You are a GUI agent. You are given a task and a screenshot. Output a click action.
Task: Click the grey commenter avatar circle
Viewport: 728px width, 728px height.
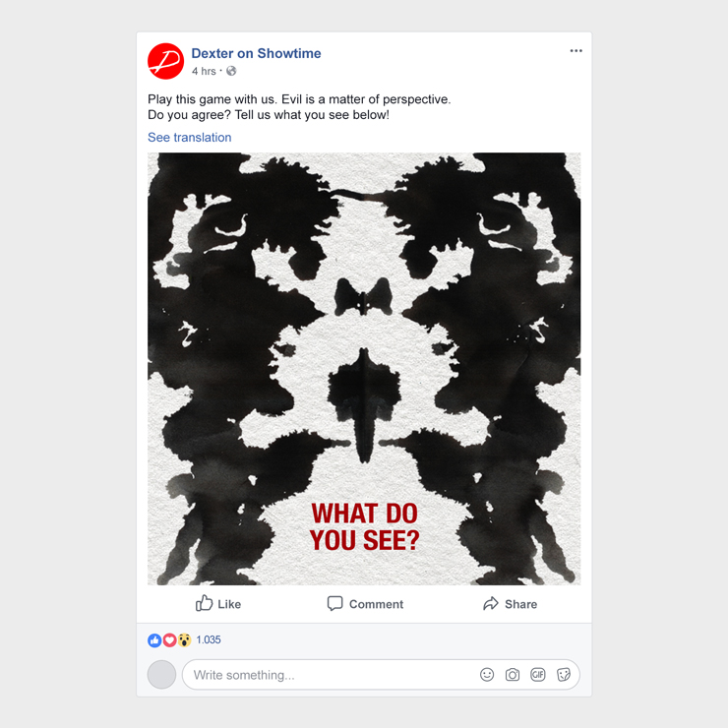[x=161, y=674]
